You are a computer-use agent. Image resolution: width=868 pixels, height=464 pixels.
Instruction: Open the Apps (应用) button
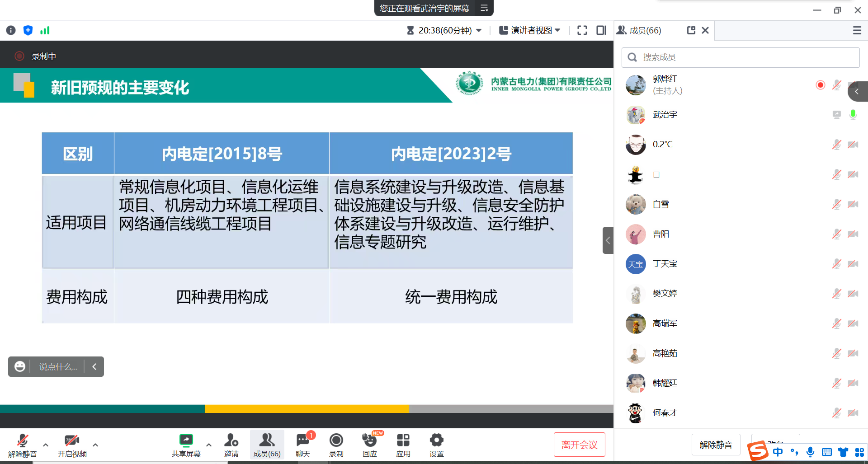tap(403, 445)
